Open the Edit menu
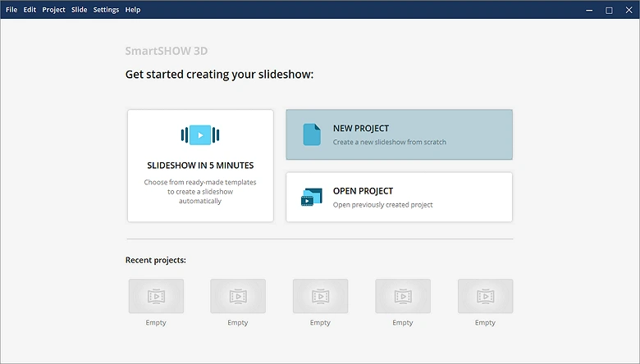Viewport: 640px width, 364px height. click(x=30, y=9)
